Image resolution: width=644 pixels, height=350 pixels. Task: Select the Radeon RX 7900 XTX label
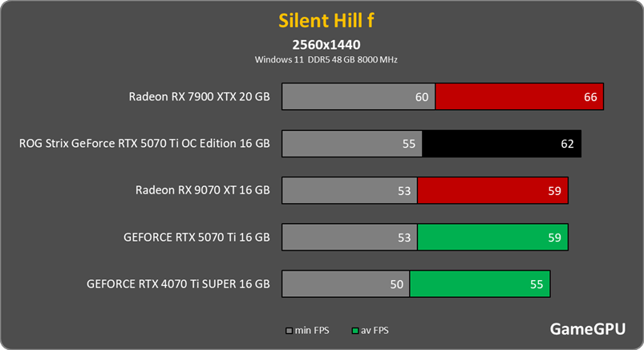click(x=200, y=97)
